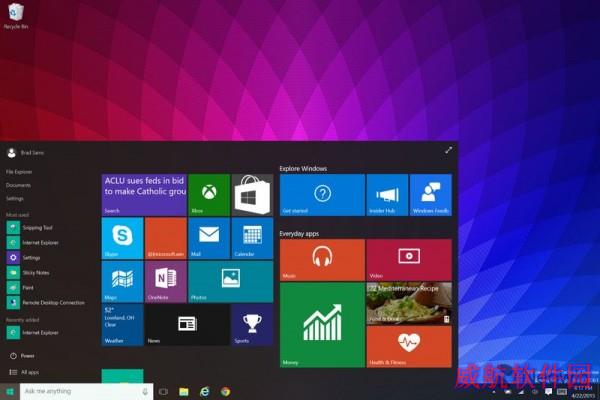This screenshot has height=400, width=600.
Task: Launch Paint from most used list
Action: (20, 287)
